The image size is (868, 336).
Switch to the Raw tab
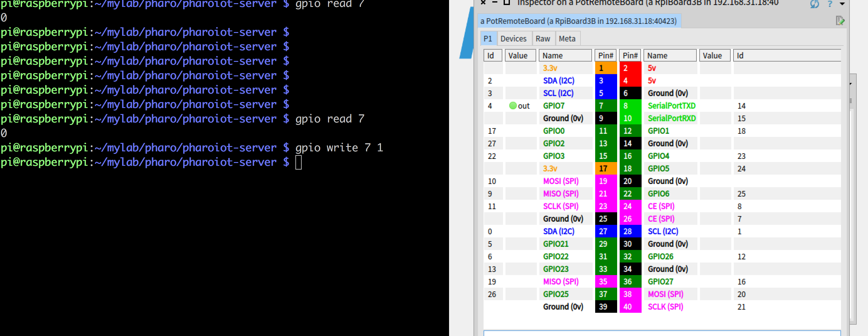click(543, 39)
